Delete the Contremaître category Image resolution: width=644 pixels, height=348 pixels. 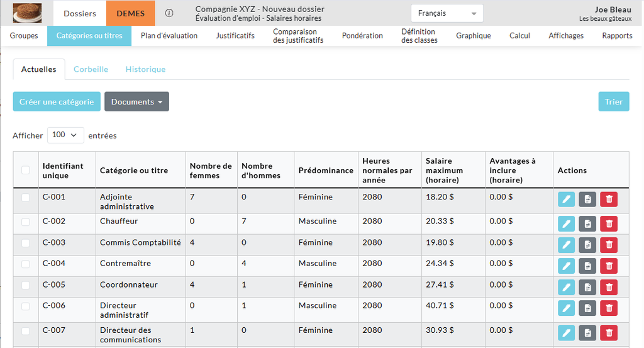click(609, 266)
